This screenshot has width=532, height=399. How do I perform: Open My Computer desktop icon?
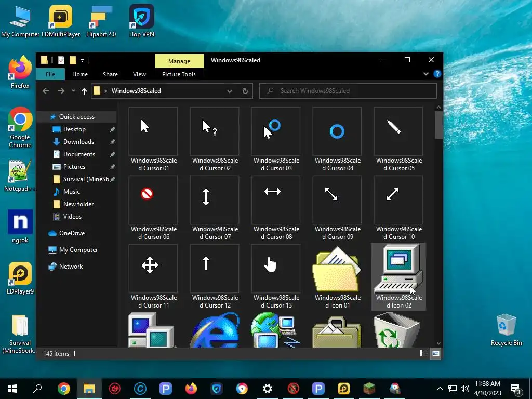click(x=20, y=21)
